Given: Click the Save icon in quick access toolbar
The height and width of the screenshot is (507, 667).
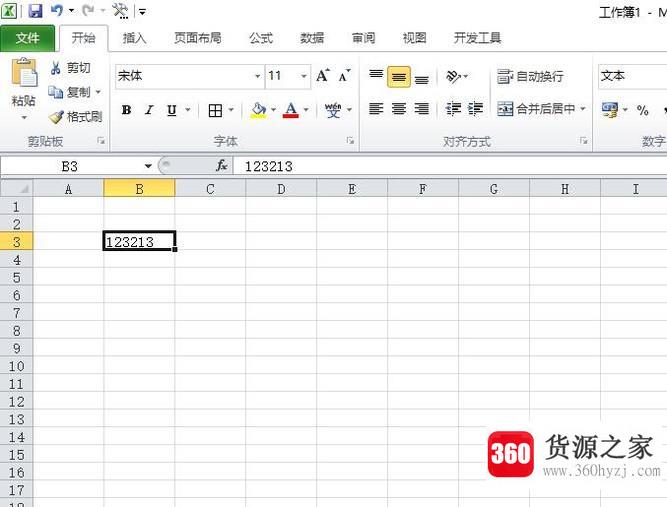Looking at the screenshot, I should tap(35, 11).
